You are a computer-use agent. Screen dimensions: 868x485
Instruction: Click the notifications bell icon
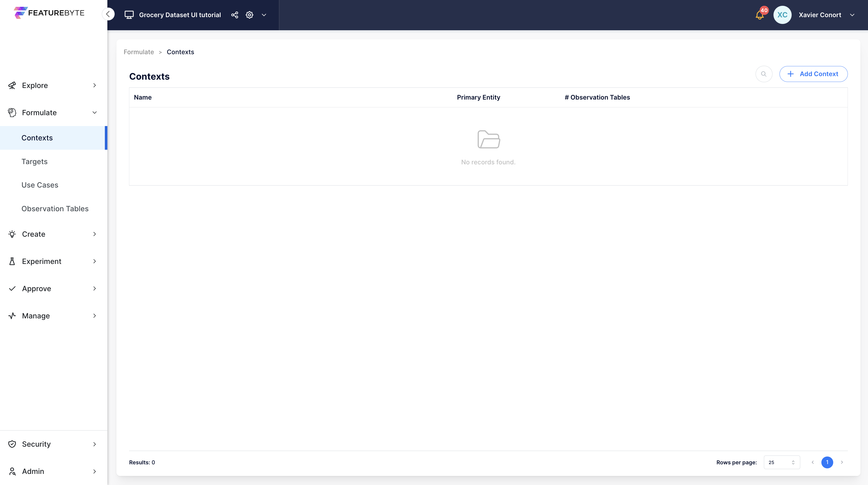click(760, 15)
